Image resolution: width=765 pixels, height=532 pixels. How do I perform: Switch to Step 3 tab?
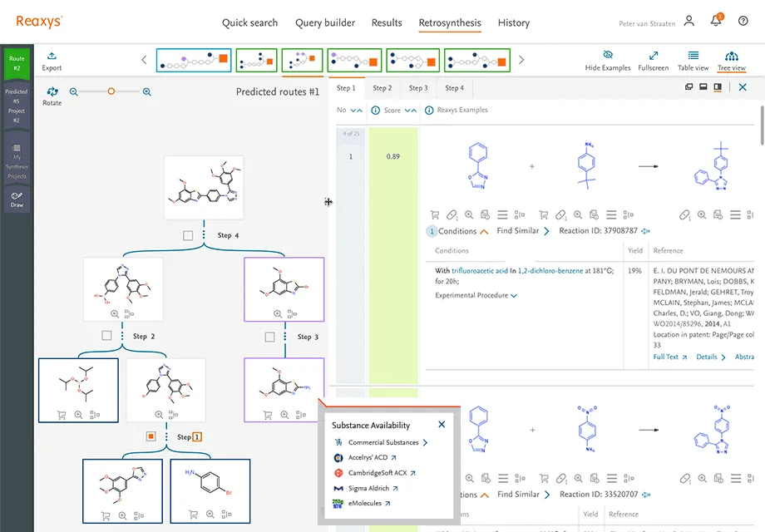(418, 88)
